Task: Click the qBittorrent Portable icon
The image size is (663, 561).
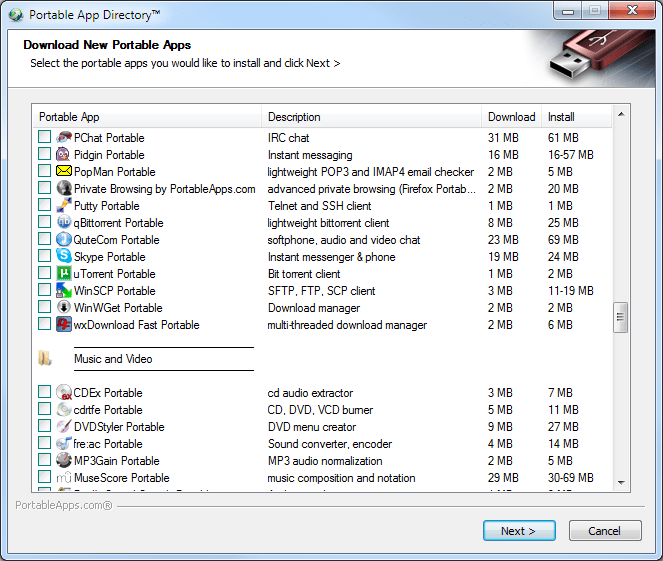Action: pos(64,223)
